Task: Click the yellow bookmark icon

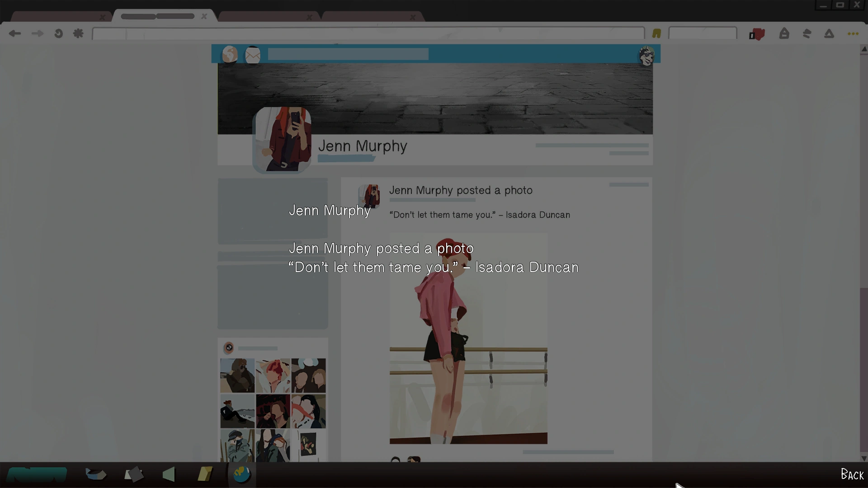Action: (x=656, y=33)
